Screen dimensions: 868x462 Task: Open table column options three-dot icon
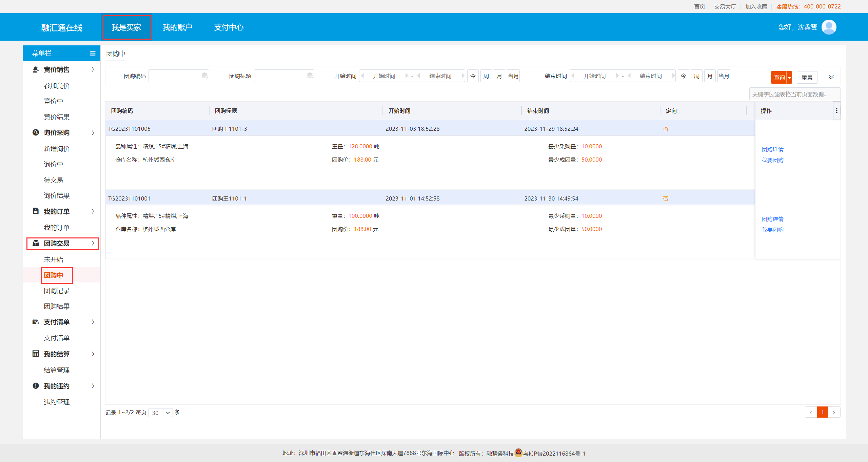836,111
